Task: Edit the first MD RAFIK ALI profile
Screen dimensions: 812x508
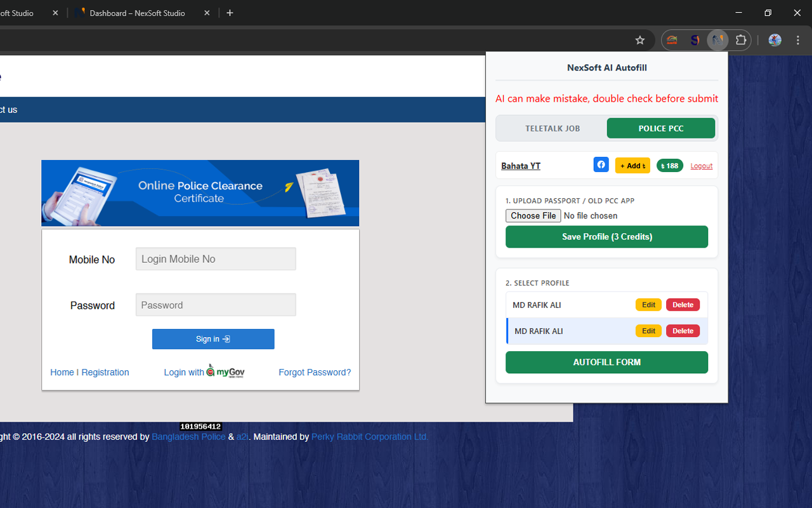Action: 648,305
